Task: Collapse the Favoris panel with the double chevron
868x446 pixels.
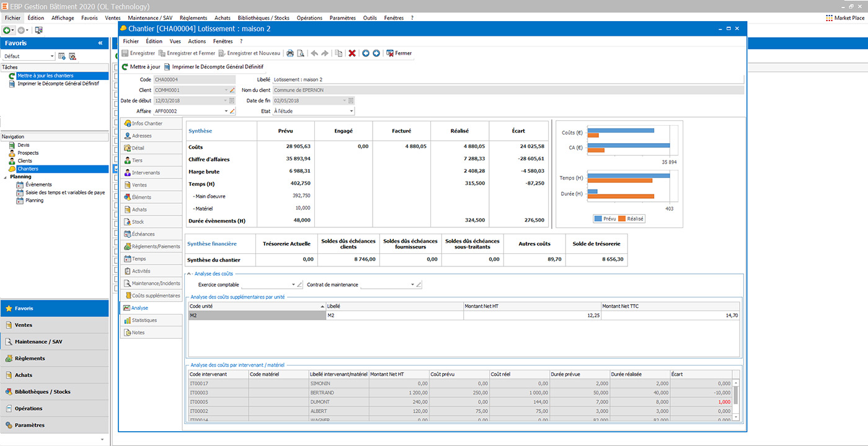Action: click(100, 43)
